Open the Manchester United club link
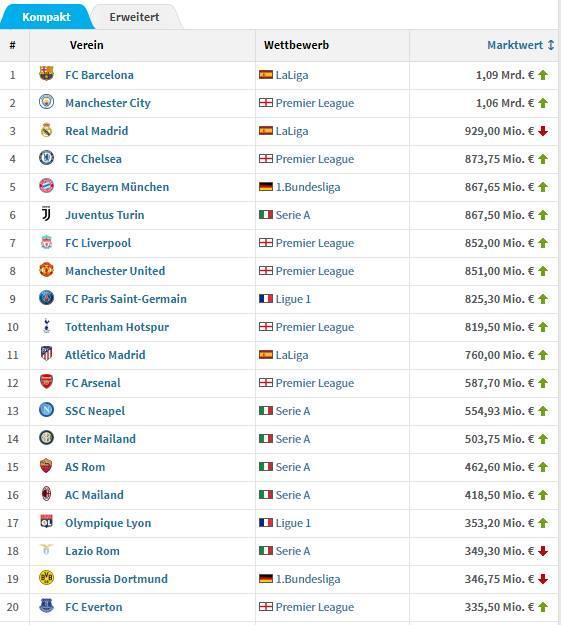This screenshot has height=625, width=561. pos(115,271)
